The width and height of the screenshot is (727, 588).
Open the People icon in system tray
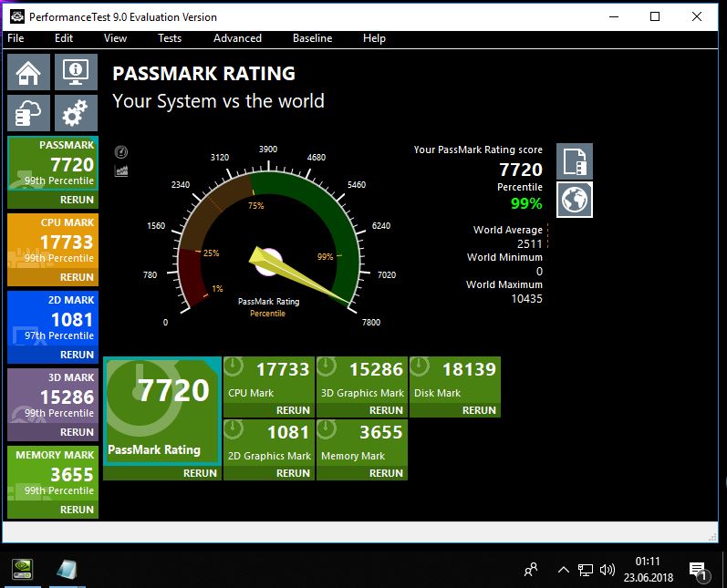[x=531, y=570]
